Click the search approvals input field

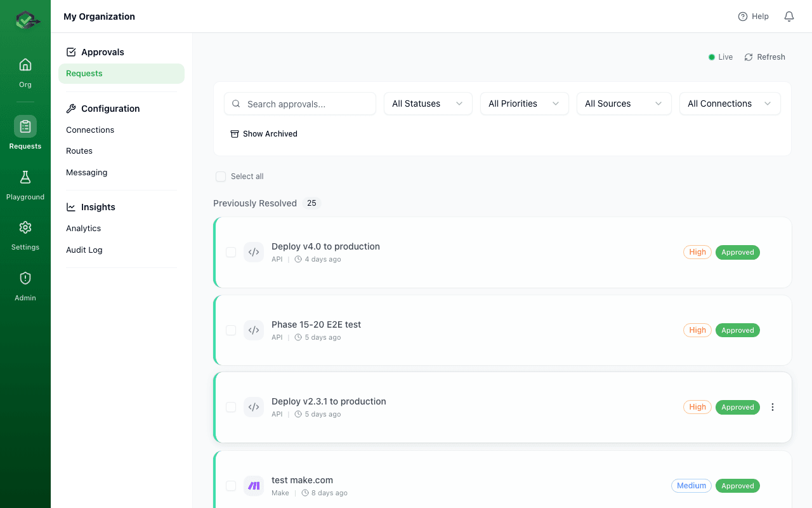[x=300, y=103]
